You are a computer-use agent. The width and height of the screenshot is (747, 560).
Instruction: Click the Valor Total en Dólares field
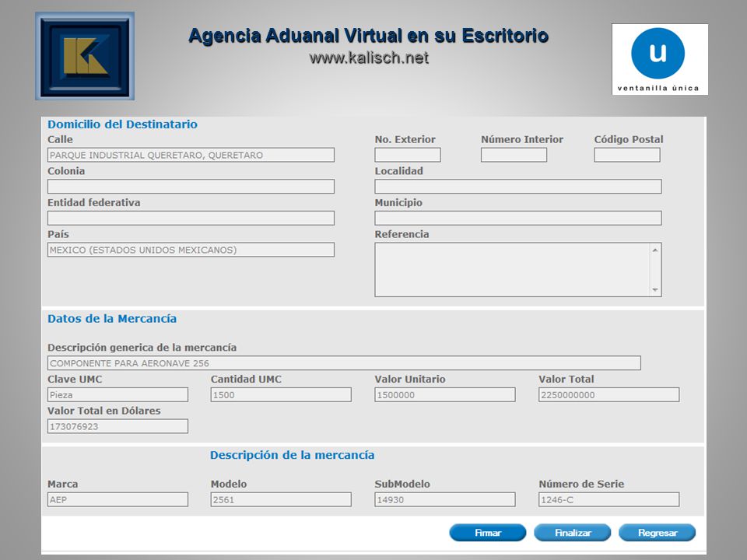pos(117,426)
